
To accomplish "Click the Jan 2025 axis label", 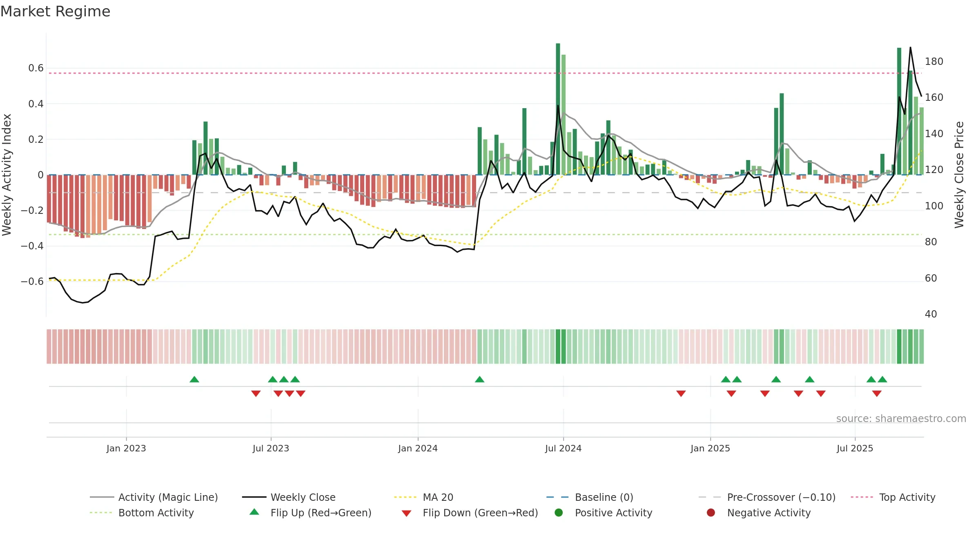I will [710, 448].
